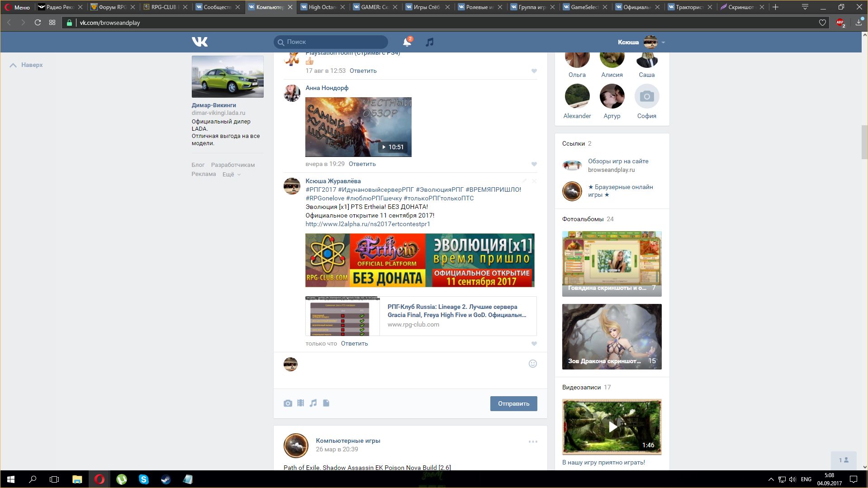Open Opera tab list menu button
This screenshot has width=868, height=488.
click(x=805, y=7)
